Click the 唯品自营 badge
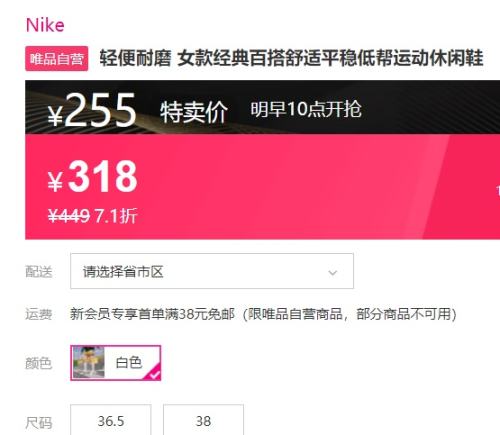The width and height of the screenshot is (500, 435). (57, 59)
